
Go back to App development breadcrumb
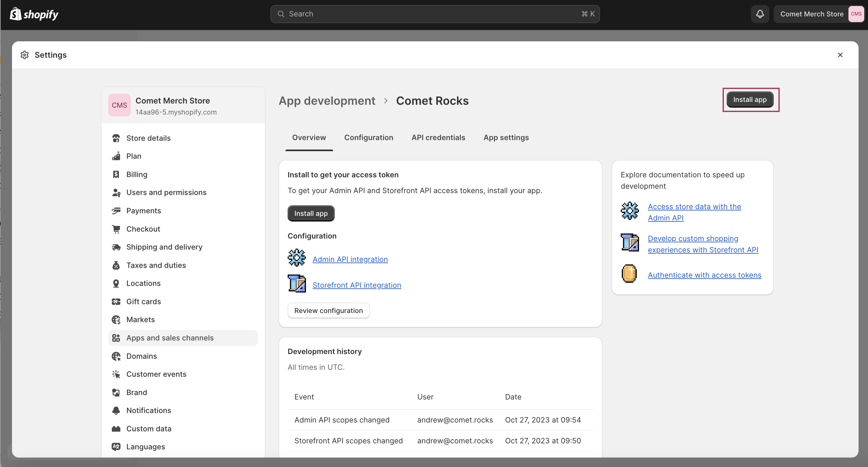[x=326, y=101]
